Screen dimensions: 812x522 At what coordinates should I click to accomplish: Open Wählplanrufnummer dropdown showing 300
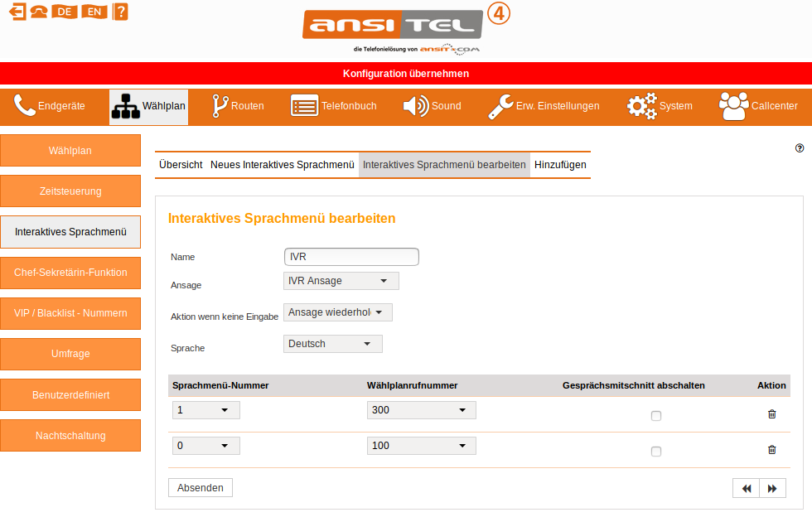[421, 410]
